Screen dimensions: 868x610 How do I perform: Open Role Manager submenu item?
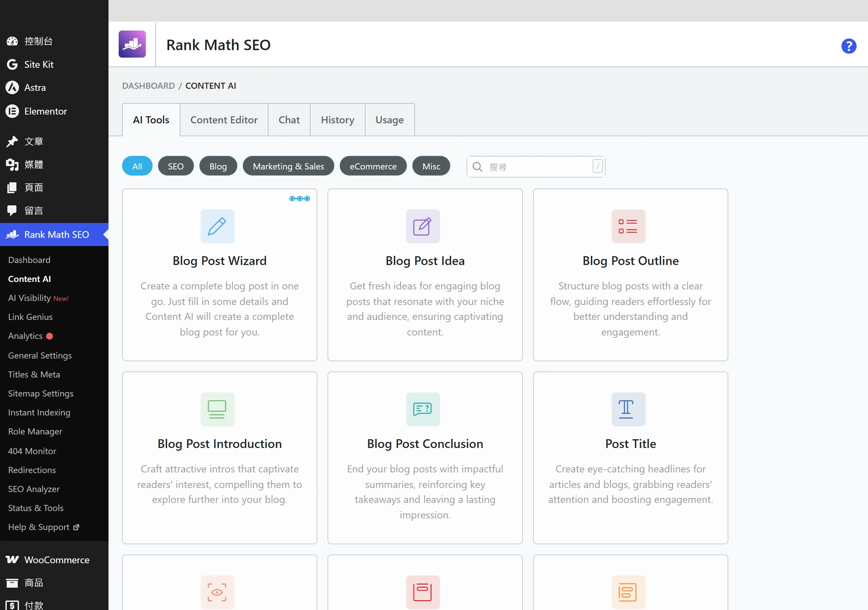click(x=35, y=431)
